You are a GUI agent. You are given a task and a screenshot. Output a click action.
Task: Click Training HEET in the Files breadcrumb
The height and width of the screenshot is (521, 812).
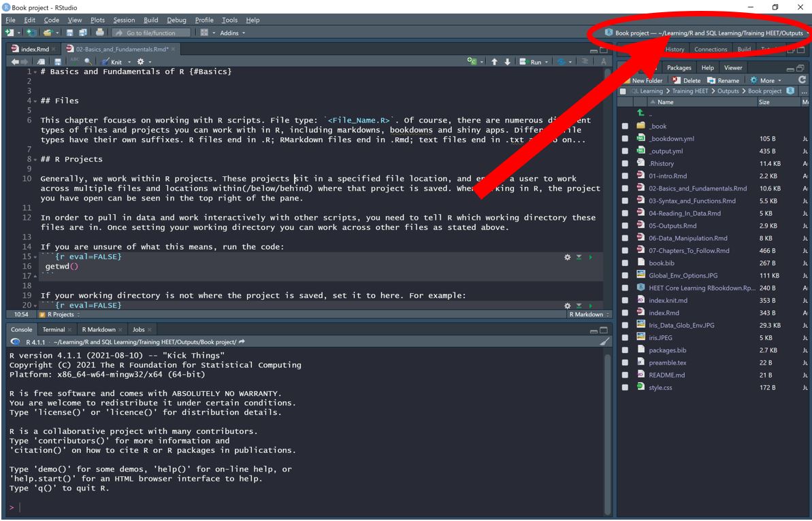[689, 91]
